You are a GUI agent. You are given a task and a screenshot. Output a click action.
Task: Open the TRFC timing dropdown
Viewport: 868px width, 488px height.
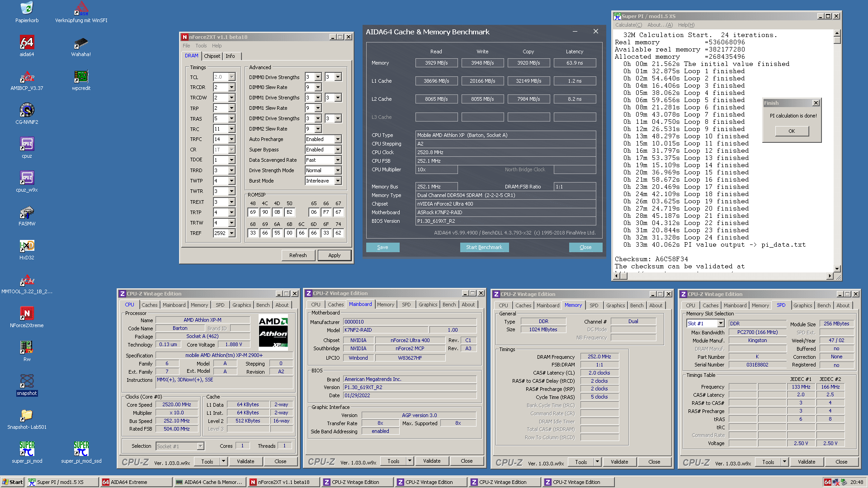[231, 139]
